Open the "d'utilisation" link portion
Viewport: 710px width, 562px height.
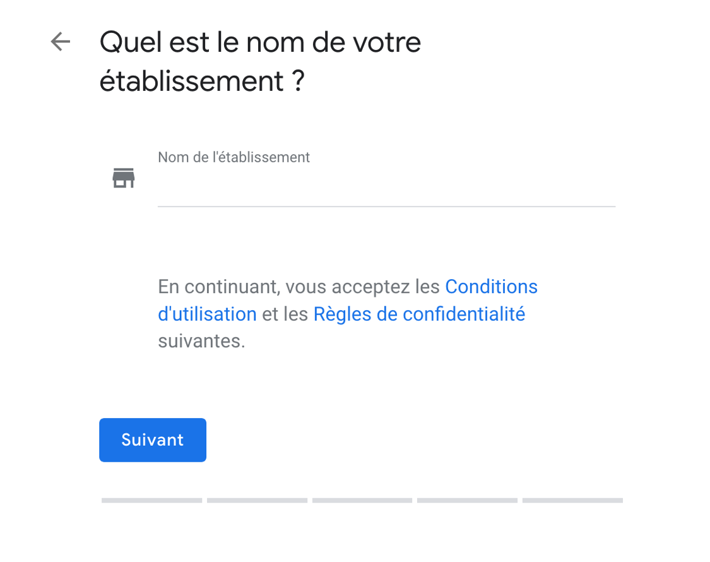(x=207, y=314)
